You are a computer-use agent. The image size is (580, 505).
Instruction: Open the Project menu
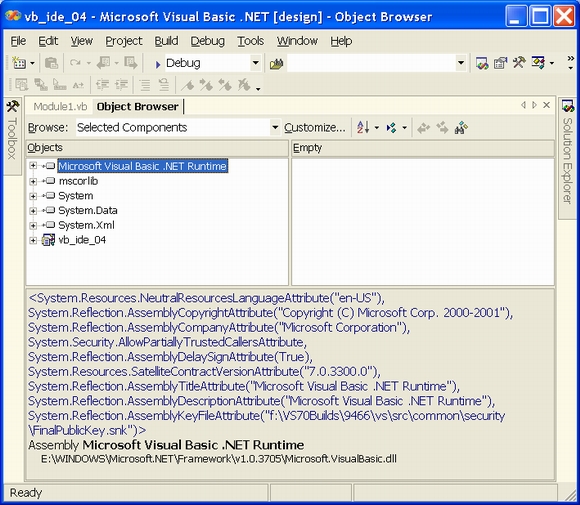[x=124, y=41]
